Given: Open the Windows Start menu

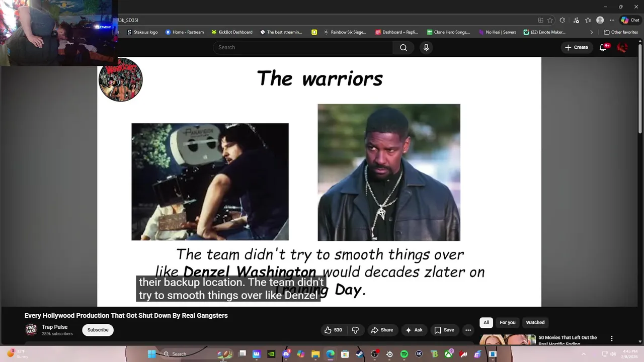Looking at the screenshot, I should [x=151, y=354].
